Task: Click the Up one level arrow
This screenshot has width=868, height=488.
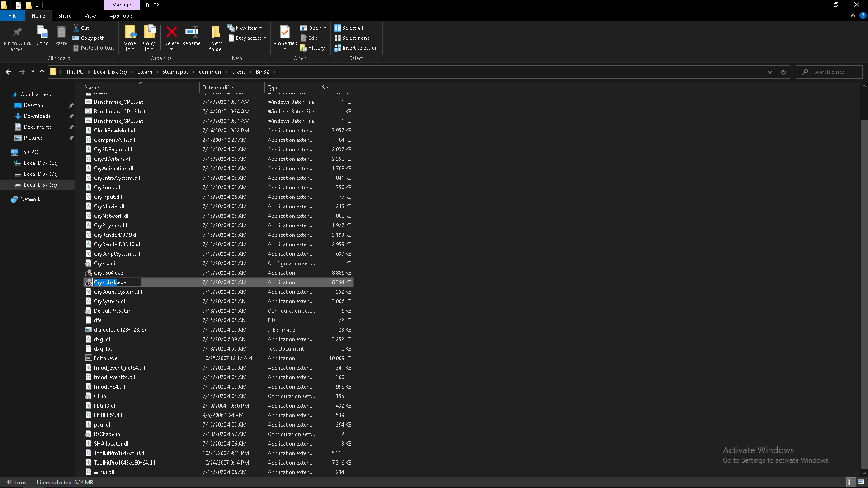Action: point(42,72)
